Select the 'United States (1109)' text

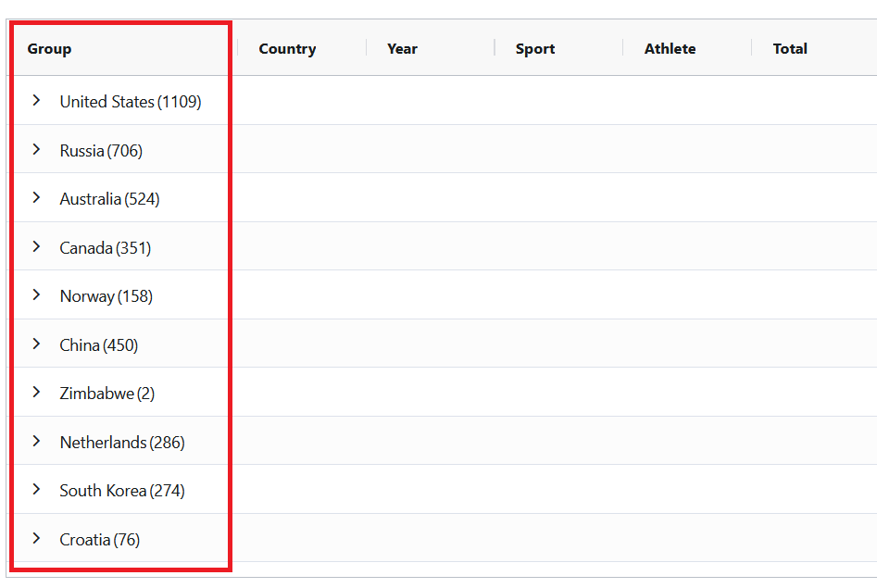131,102
